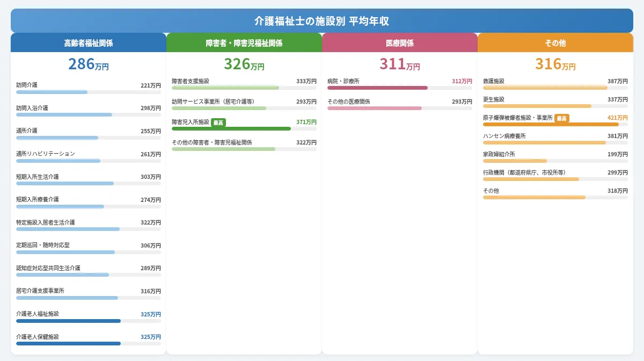
Task: Click the 326万円 average figure
Action: 244,64
